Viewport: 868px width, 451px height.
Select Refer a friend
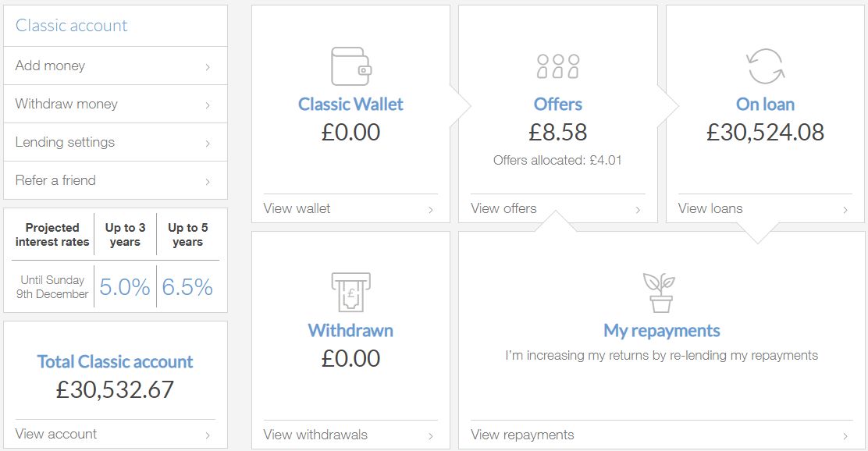click(x=116, y=180)
